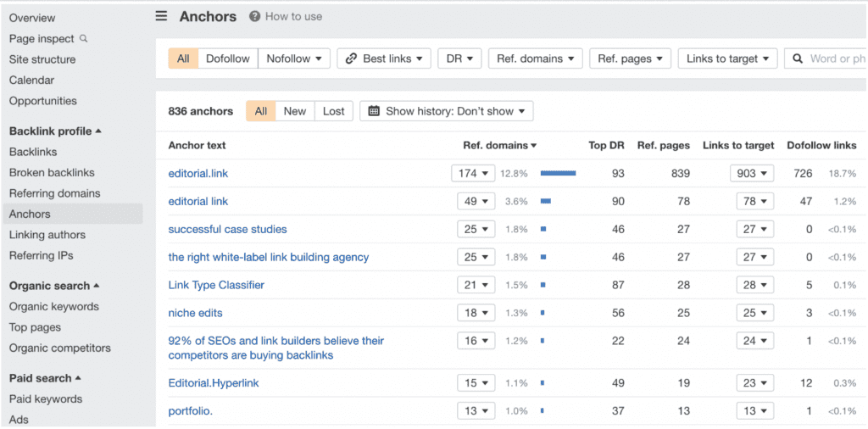Open Backlinks in the sidebar
The height and width of the screenshot is (429, 868).
point(33,152)
